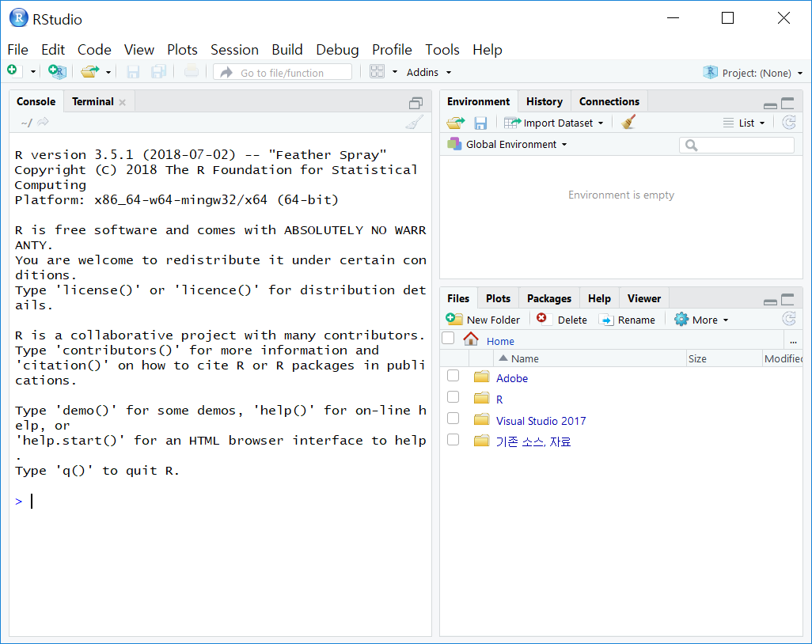This screenshot has width=812, height=644.
Task: Check the R folder checkbox
Action: tap(453, 396)
